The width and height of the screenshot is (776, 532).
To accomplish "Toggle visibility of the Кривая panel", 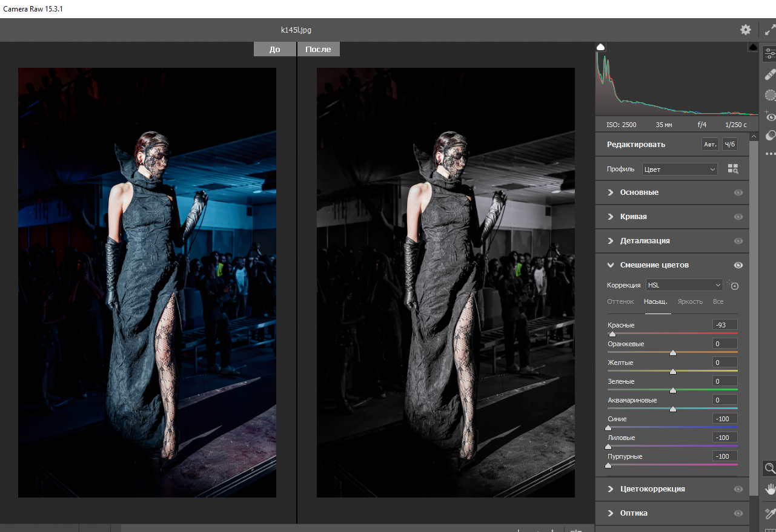I will click(738, 217).
